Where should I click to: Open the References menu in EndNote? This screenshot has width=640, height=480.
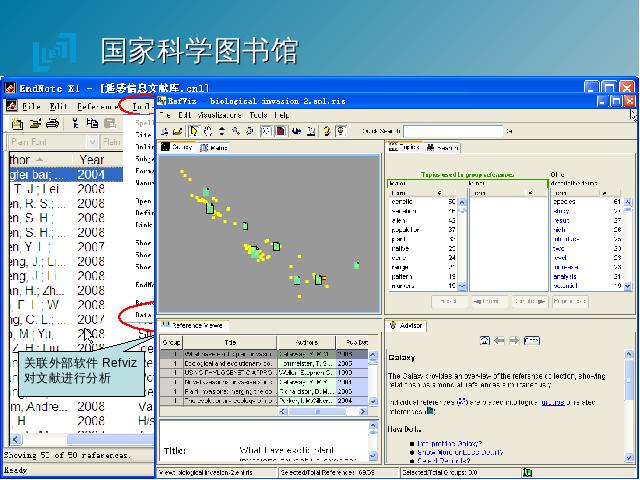point(98,107)
